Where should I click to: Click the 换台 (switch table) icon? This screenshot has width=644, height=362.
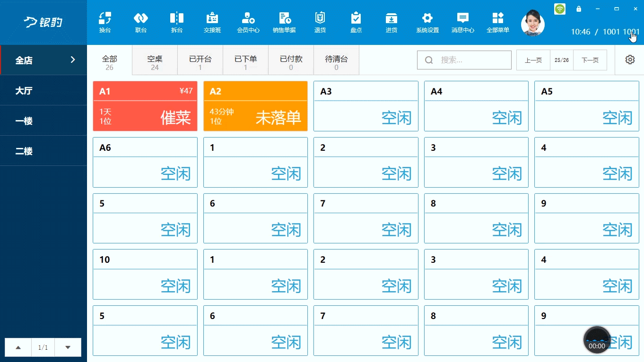[x=105, y=22]
